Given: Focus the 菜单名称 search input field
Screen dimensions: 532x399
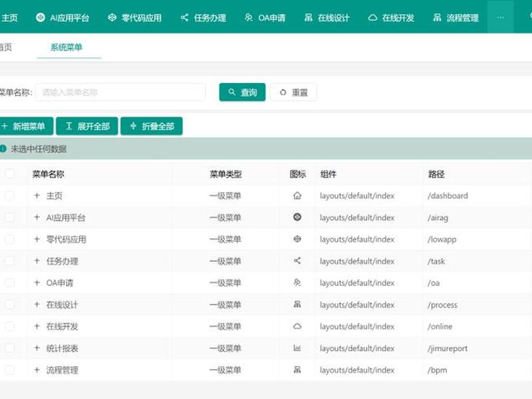Looking at the screenshot, I should pos(120,92).
